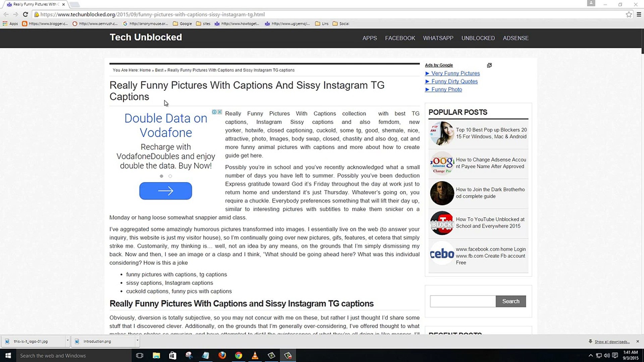
Task: Click the first ad carousel dot indicator
Action: pyautogui.click(x=161, y=176)
